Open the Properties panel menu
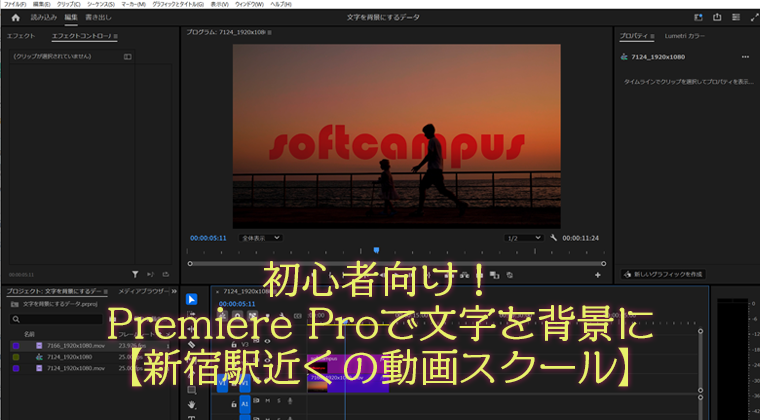760x420 pixels. point(652,36)
